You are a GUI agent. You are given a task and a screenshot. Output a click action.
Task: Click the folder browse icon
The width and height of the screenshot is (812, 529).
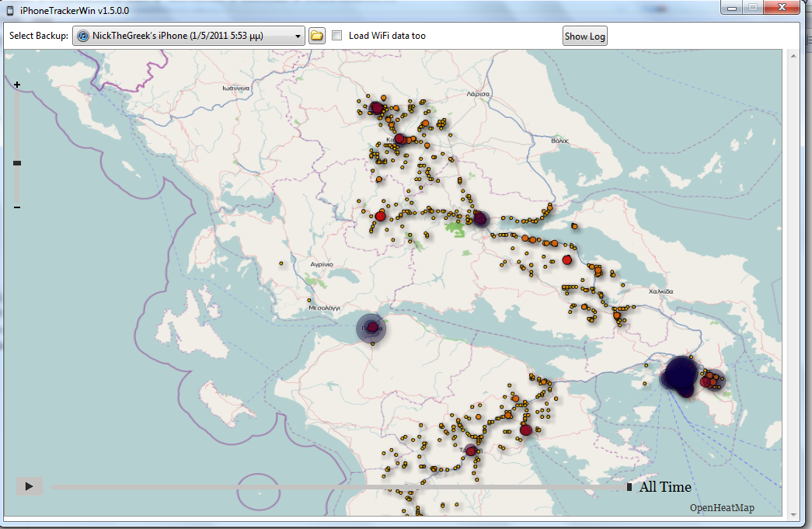coord(316,36)
